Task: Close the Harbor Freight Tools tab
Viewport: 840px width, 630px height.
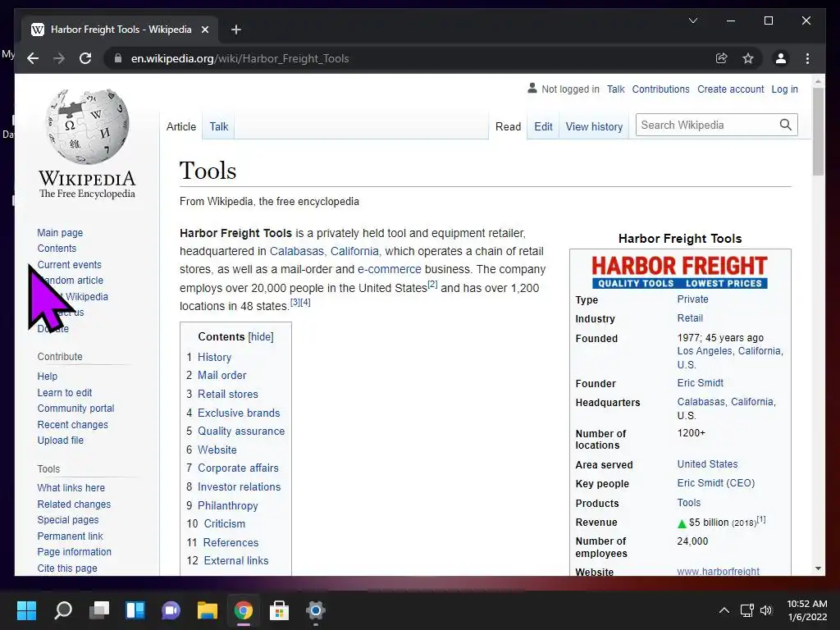Action: (204, 30)
